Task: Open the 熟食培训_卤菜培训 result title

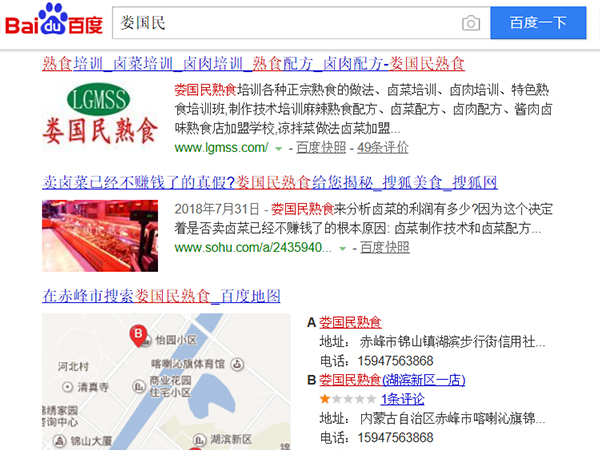Action: click(253, 64)
